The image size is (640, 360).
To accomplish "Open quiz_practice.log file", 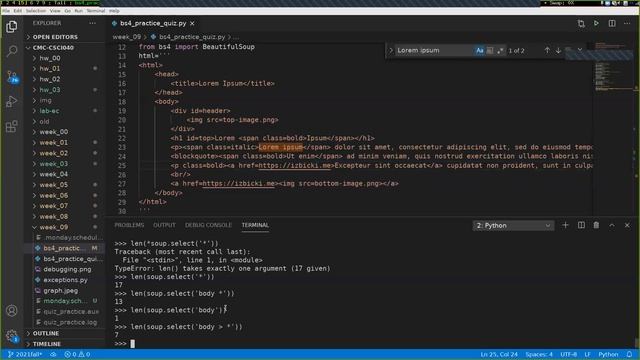I will coord(70,322).
